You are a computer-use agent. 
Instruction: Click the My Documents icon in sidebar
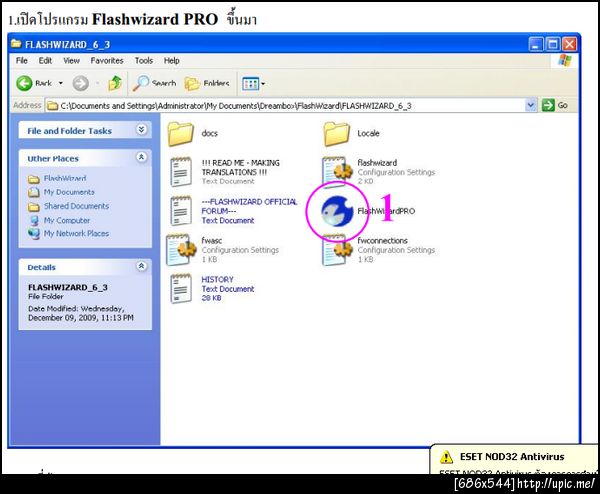click(x=34, y=192)
